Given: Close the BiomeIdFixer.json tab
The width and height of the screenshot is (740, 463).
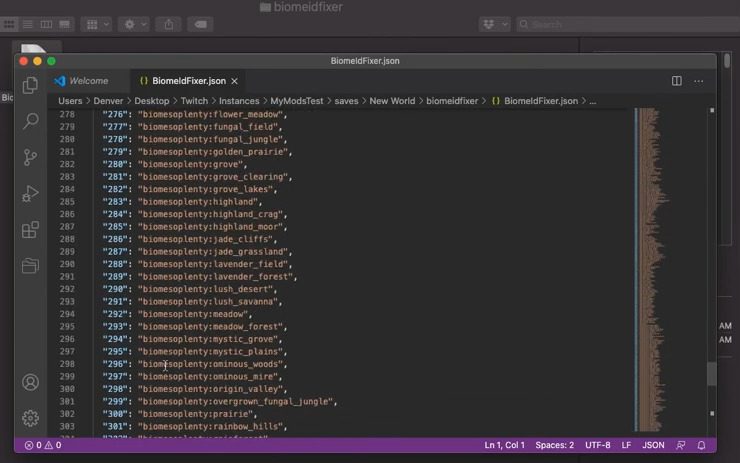Looking at the screenshot, I should 234,81.
